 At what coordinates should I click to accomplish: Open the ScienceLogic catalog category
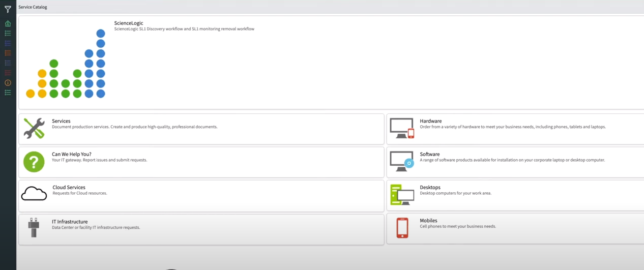click(x=129, y=23)
